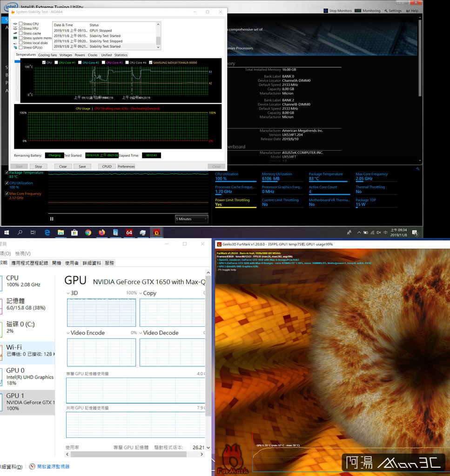Toggle Stress FPU checkbox
The width and height of the screenshot is (450, 476).
coord(20,28)
